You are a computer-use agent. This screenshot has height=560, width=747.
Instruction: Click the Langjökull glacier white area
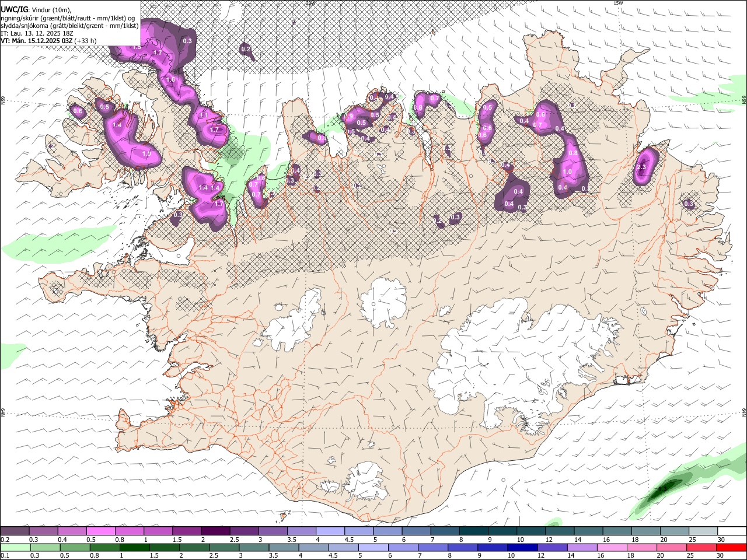point(292,324)
